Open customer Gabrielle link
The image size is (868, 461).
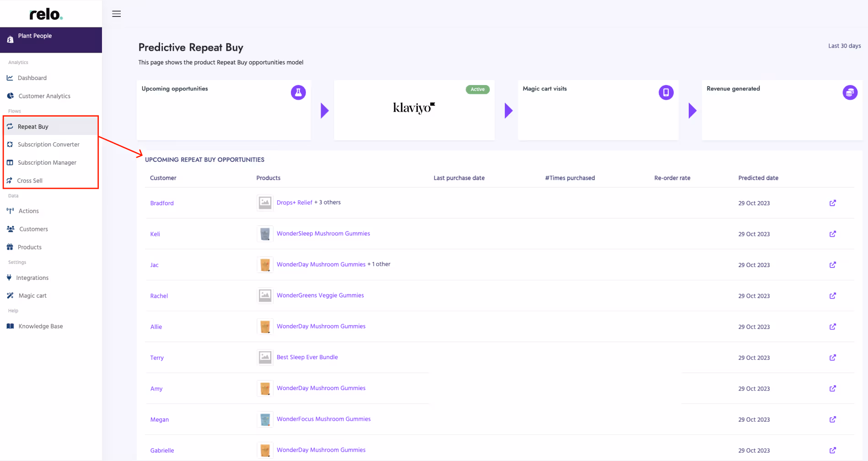(x=162, y=450)
